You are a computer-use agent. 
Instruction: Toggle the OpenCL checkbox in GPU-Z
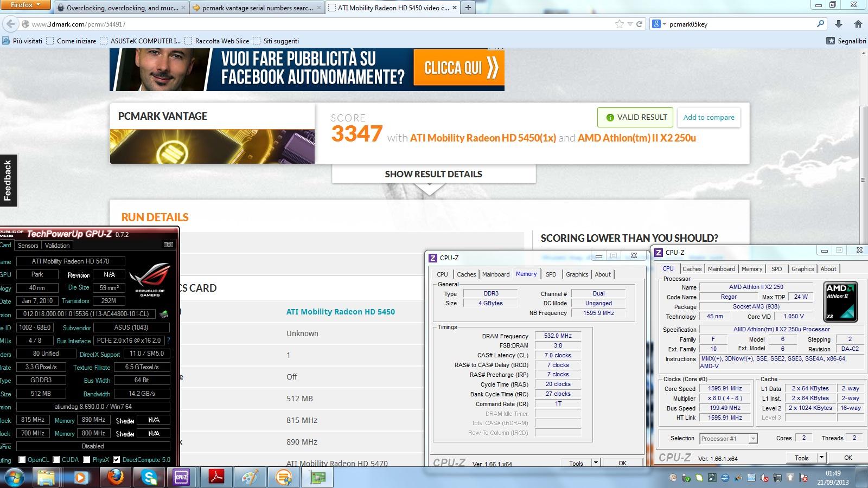point(22,459)
